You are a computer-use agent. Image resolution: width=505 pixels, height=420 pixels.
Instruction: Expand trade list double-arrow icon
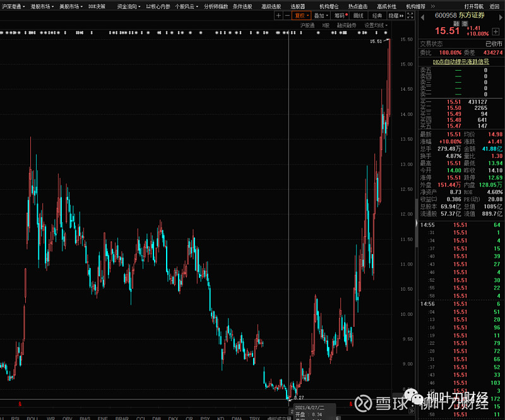pos(412,411)
